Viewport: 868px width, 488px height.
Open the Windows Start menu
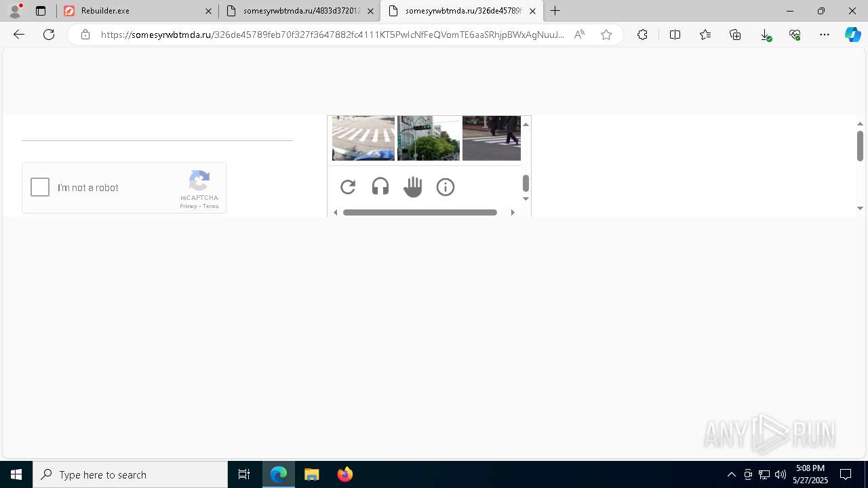pos(16,474)
